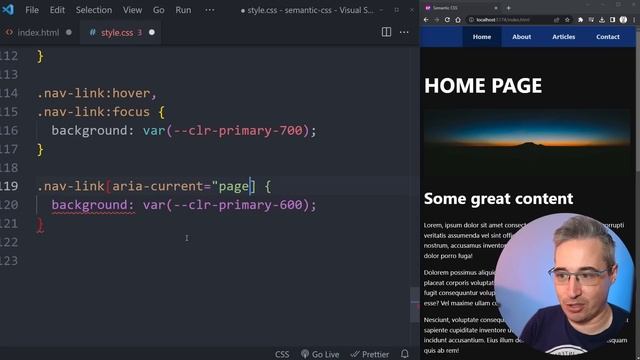Click line number 119 in gutter
The width and height of the screenshot is (640, 360).
point(9,186)
